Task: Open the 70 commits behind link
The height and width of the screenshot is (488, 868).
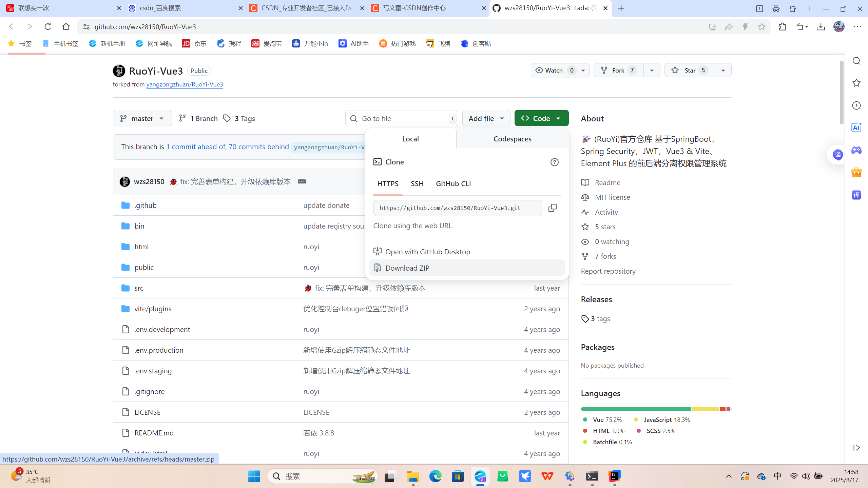Action: tap(258, 147)
